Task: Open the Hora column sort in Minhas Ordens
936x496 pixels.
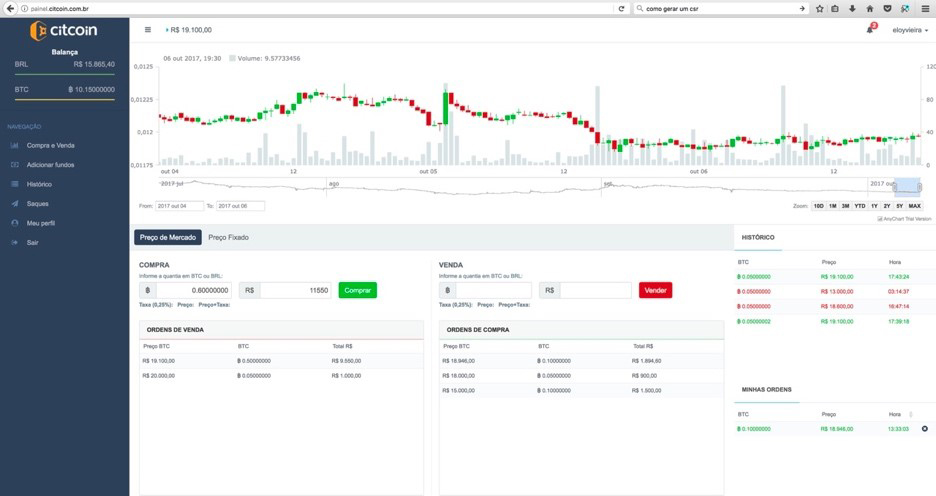Action: (x=911, y=414)
